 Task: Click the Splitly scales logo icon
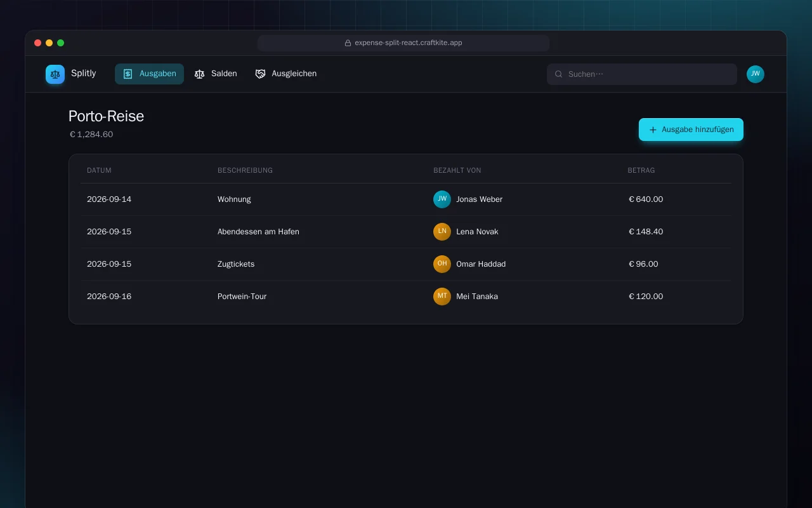point(55,74)
